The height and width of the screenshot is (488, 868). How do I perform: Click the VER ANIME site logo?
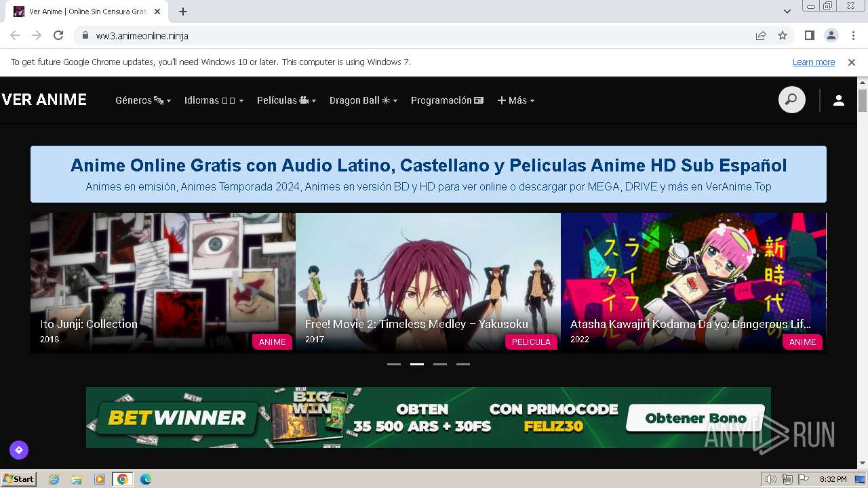pos(44,100)
